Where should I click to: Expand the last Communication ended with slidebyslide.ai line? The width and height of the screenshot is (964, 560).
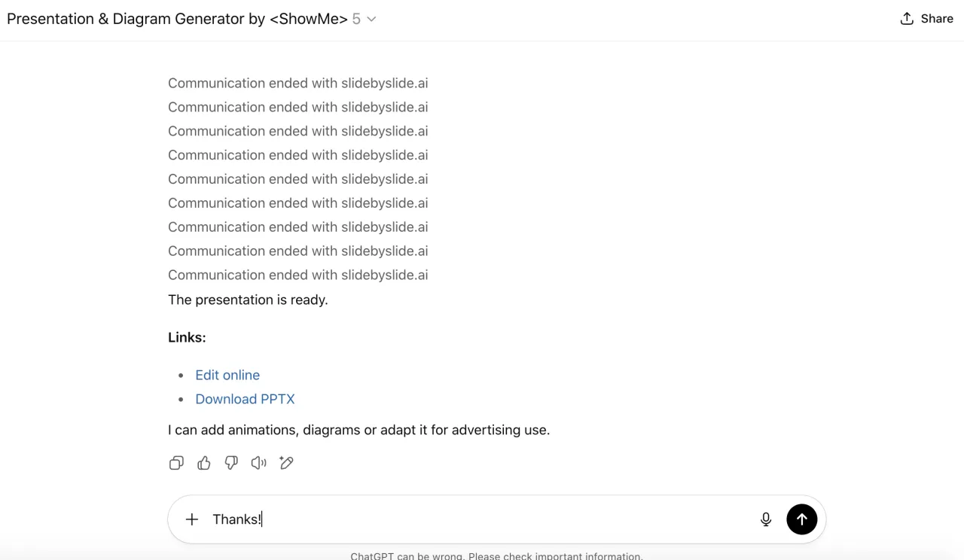pos(297,275)
